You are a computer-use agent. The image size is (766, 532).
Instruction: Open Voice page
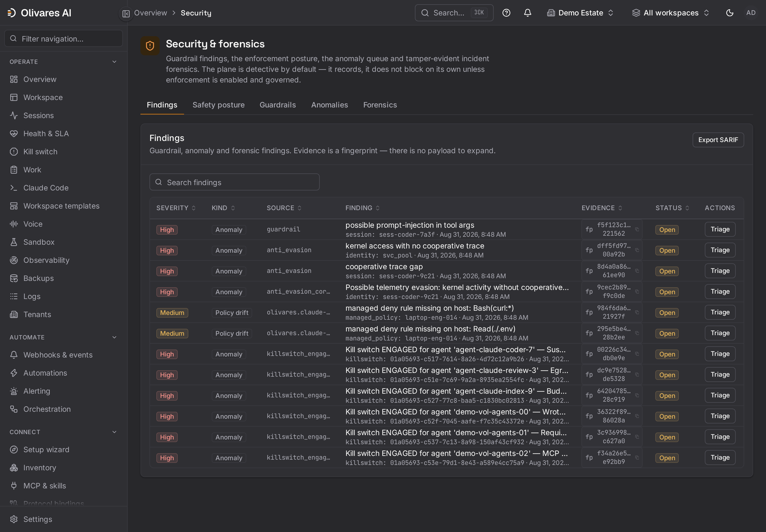coord(63,224)
